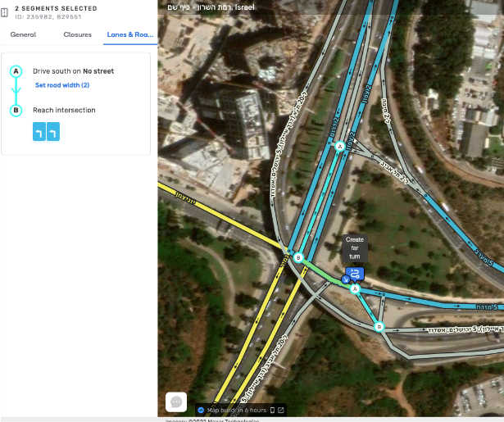Open the external link icon in status bar
504x422 pixels.
click(x=280, y=410)
